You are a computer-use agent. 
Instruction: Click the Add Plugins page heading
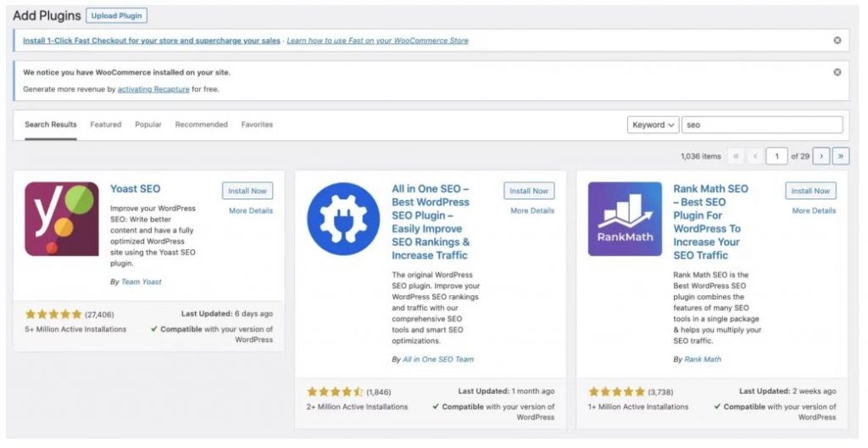pos(47,15)
